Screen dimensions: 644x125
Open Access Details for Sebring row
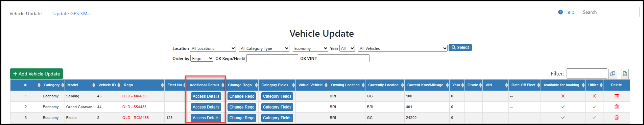(x=206, y=96)
